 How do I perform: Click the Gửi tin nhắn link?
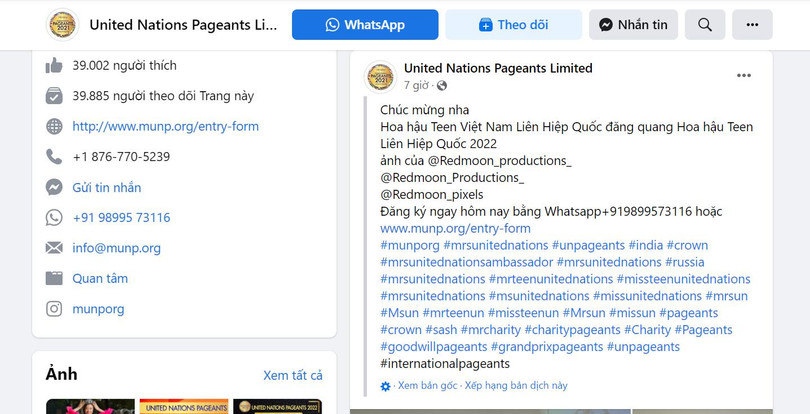click(x=107, y=187)
